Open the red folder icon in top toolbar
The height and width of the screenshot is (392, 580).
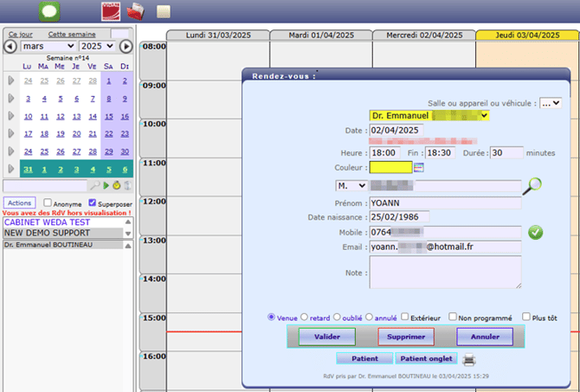pos(135,11)
